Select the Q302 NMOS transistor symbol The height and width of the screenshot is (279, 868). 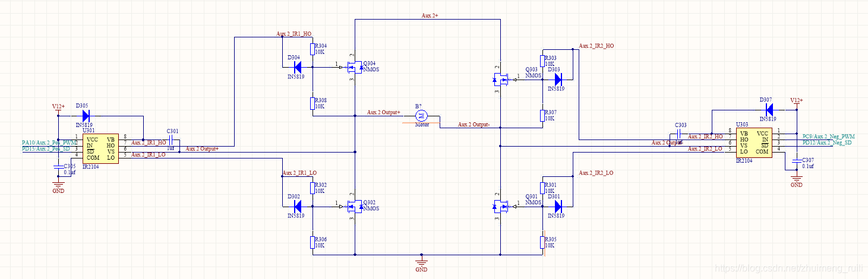tap(354, 207)
